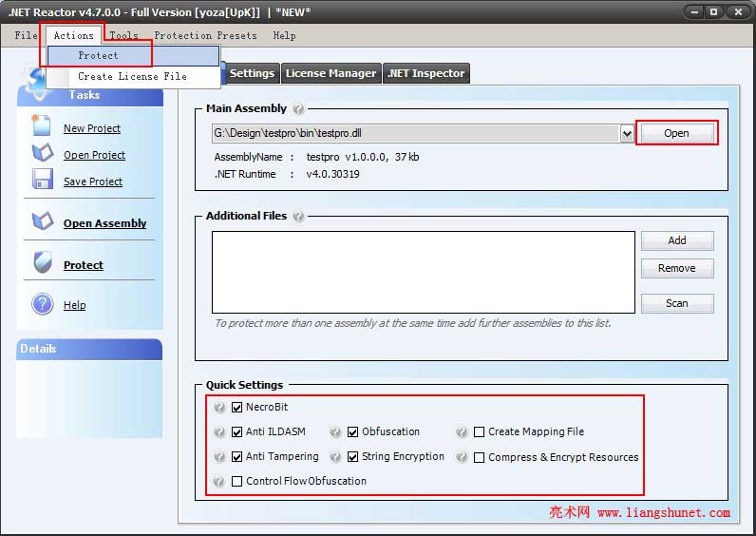Viewport: 756px width, 536px height.
Task: Click the help icon next to Anti ILDASM
Action: (219, 432)
